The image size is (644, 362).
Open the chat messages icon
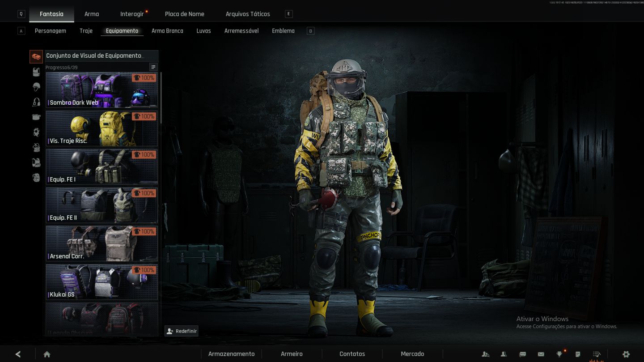click(x=522, y=354)
